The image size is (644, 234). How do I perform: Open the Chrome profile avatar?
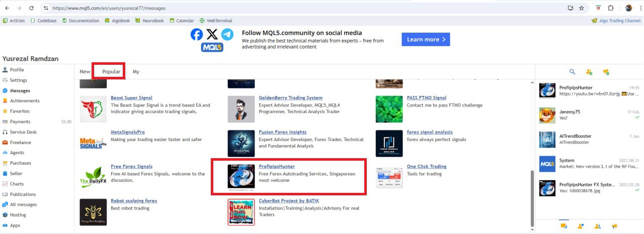pyautogui.click(x=628, y=8)
